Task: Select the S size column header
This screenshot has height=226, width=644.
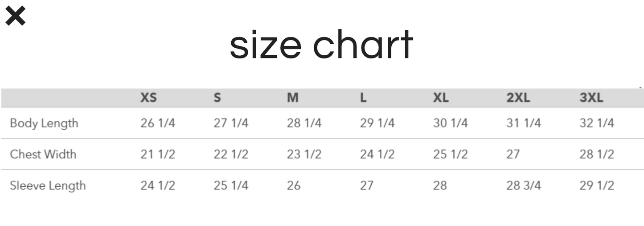Action: pos(217,98)
